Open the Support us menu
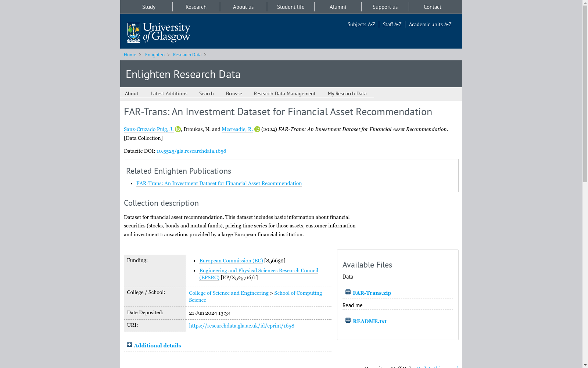Viewport: 588px width, 368px height. coord(385,7)
